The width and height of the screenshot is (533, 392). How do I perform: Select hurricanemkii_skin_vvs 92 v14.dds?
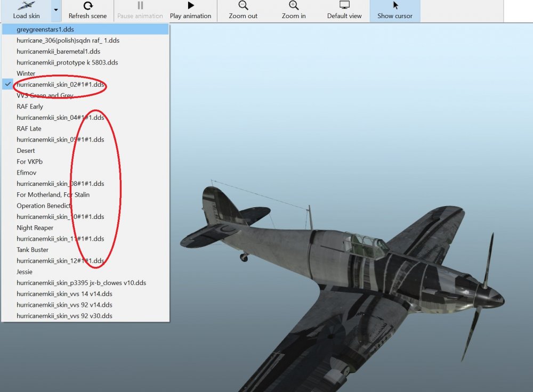click(x=85, y=305)
